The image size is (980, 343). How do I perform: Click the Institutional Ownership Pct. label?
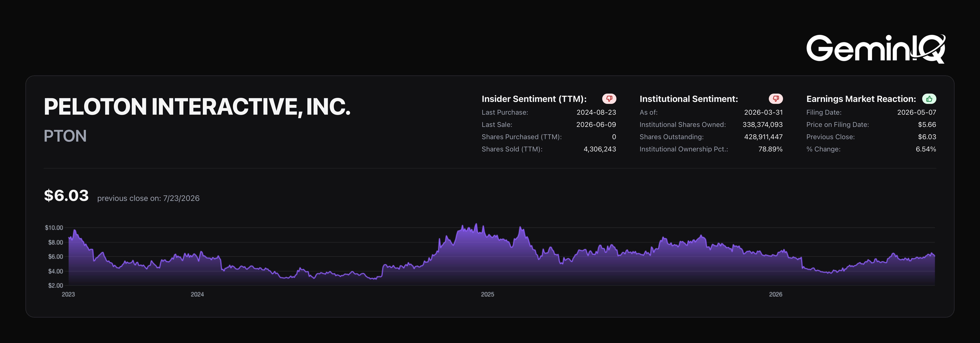pos(684,149)
